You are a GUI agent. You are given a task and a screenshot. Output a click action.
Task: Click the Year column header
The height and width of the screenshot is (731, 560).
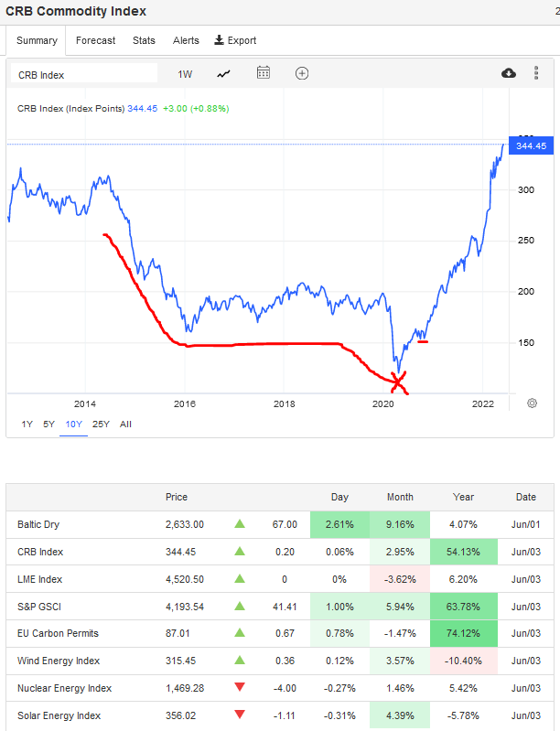click(x=463, y=497)
